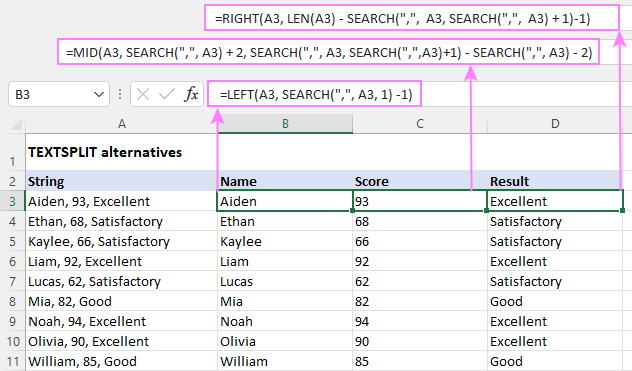Viewport: 632px width, 371px height.
Task: Click the LEFT formula in the formula bar
Action: pos(316,94)
